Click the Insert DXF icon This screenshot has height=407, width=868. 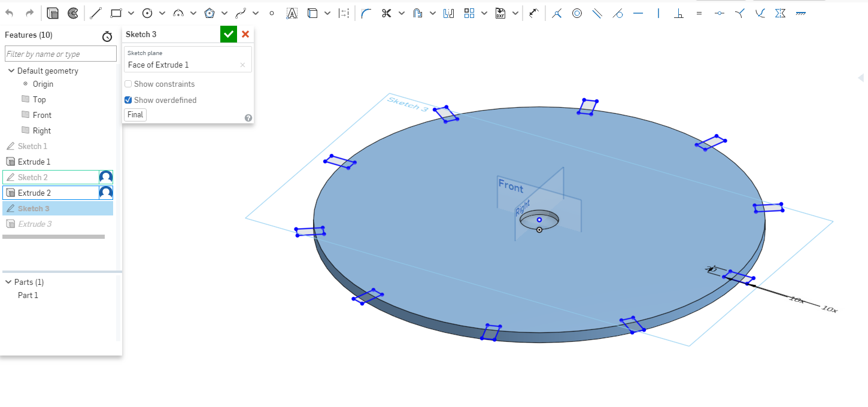[500, 13]
